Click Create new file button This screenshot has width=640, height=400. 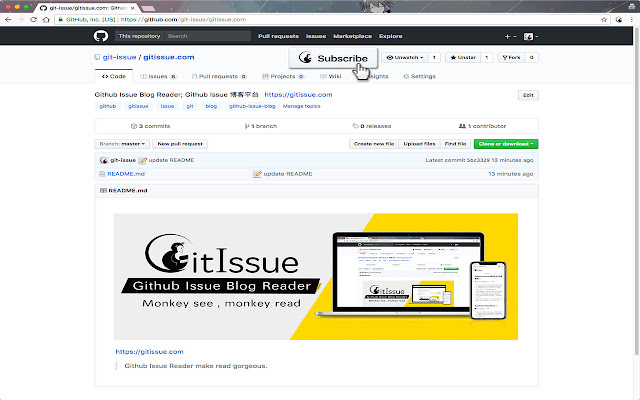374,144
